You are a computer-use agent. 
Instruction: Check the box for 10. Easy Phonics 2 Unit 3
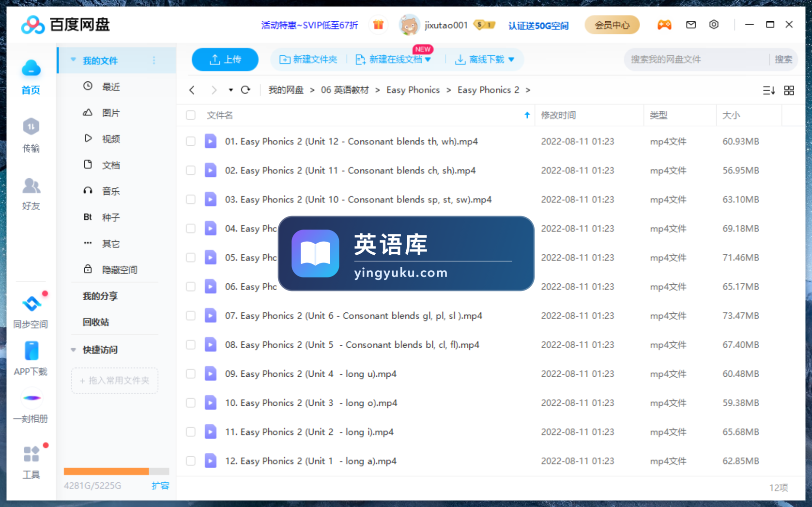[191, 403]
